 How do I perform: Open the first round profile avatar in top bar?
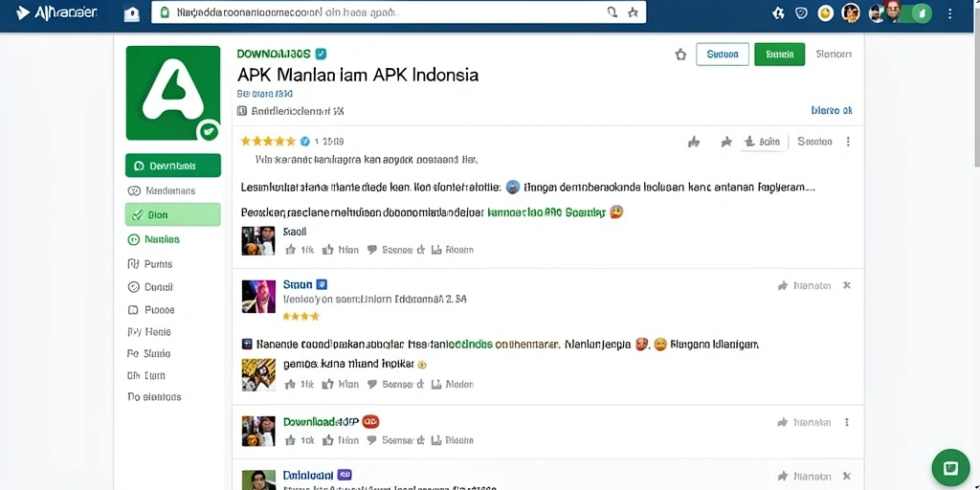[x=851, y=13]
